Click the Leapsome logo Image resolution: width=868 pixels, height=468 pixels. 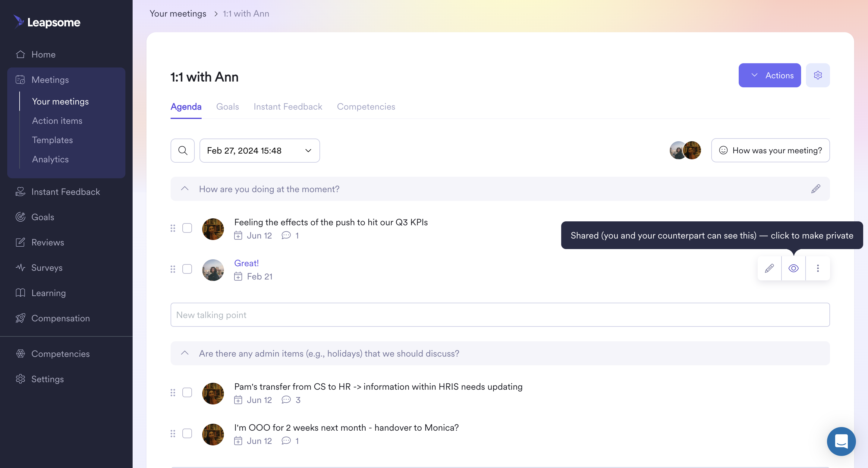[47, 22]
